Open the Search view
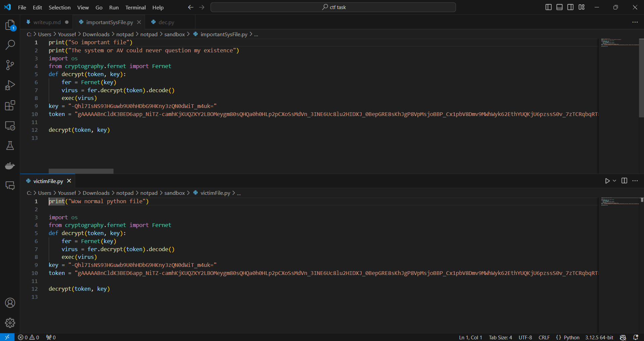 [x=10, y=45]
